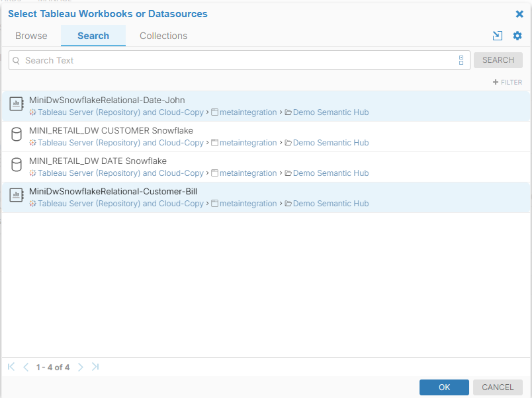Viewport: 532px width, 398px height.
Task: Open Demo Semantic Hub link under MINI_RETAIL_DW DATE
Action: point(330,173)
